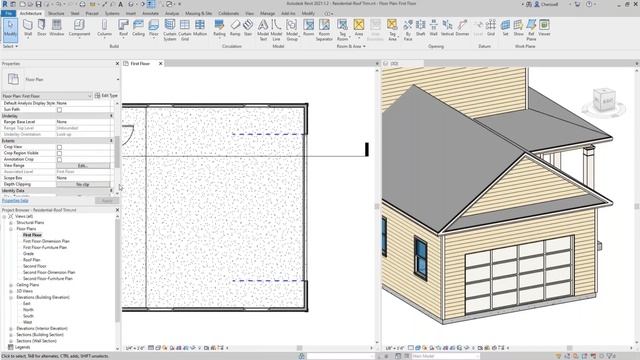Select the Floor tool

pos(153,28)
